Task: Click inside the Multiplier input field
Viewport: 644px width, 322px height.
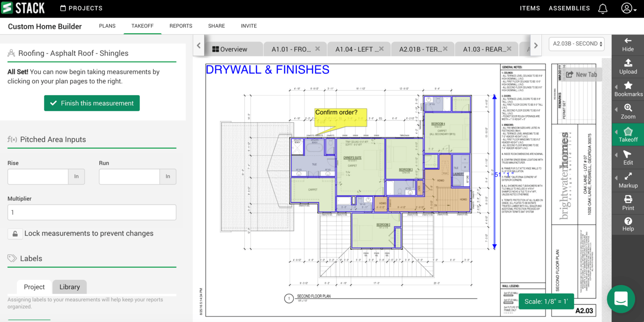Action: (91, 212)
